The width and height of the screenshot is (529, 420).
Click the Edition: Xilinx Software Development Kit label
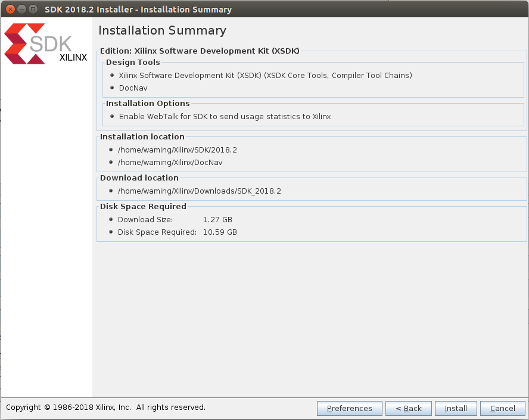(200, 51)
